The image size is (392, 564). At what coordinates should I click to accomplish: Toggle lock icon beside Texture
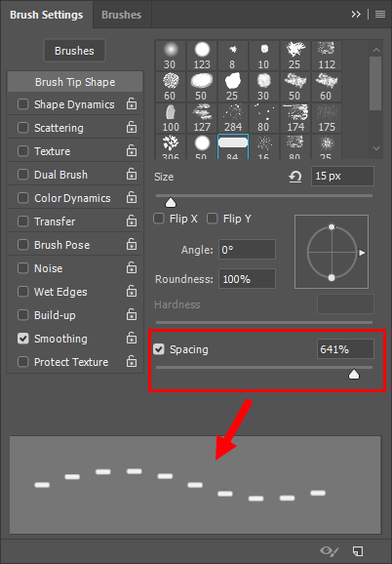point(132,150)
